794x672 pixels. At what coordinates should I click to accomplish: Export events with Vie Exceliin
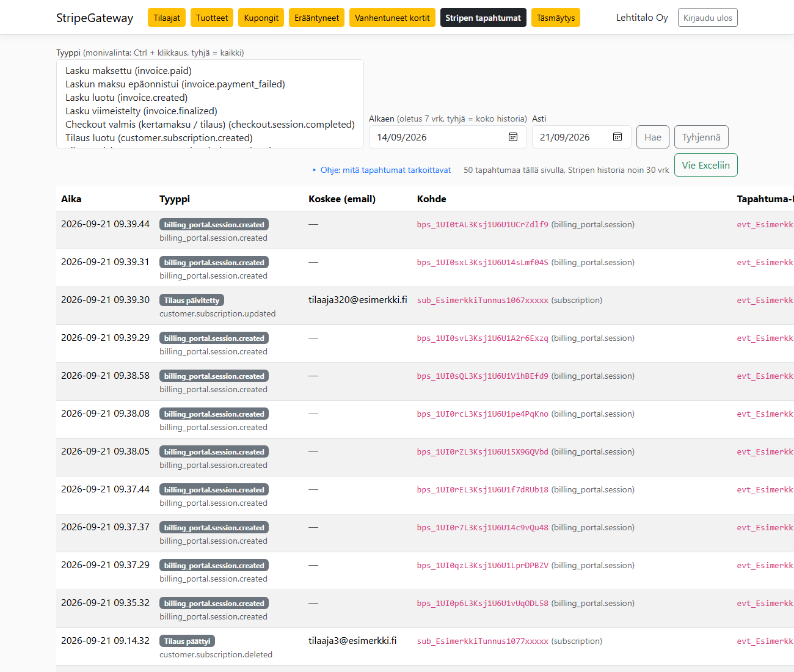tap(706, 165)
